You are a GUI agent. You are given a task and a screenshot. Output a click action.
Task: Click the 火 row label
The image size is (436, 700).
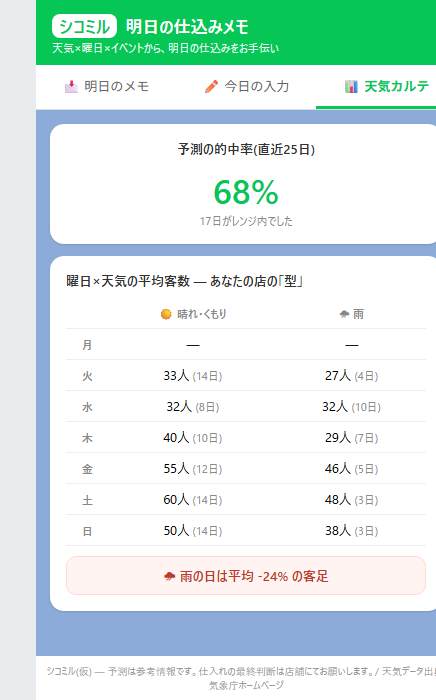87,376
